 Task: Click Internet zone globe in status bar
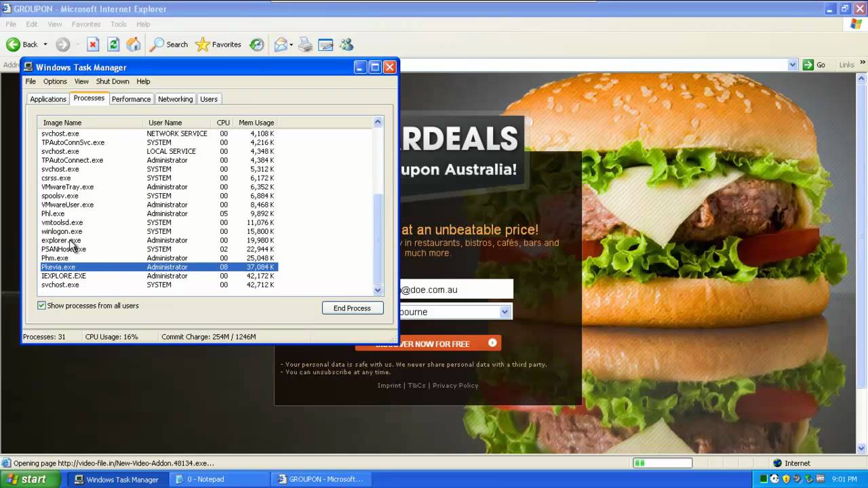777,463
